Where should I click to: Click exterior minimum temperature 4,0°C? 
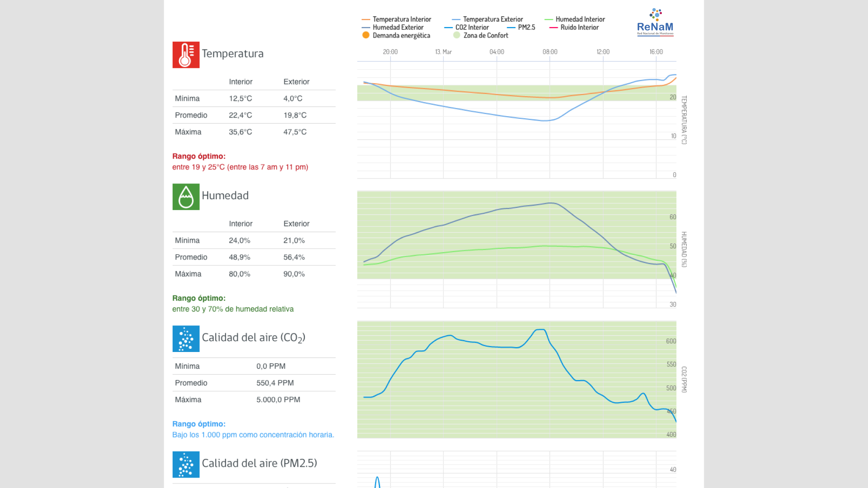[x=293, y=99]
